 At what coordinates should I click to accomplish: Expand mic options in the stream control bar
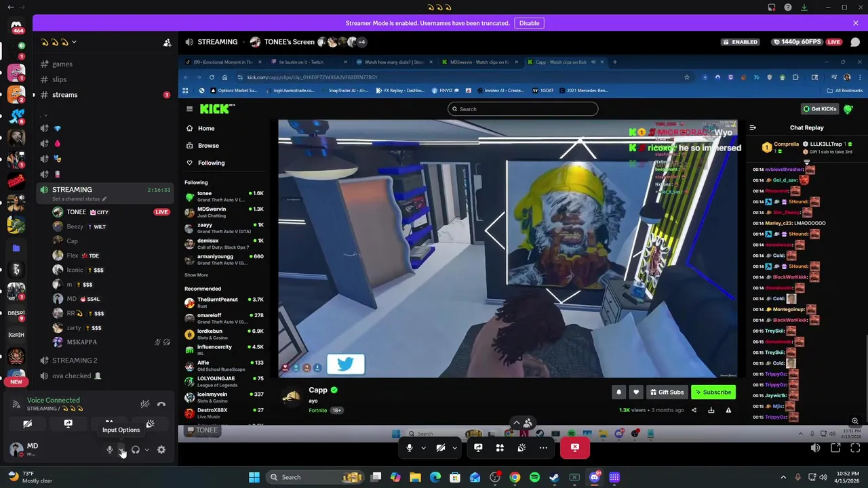click(x=423, y=448)
